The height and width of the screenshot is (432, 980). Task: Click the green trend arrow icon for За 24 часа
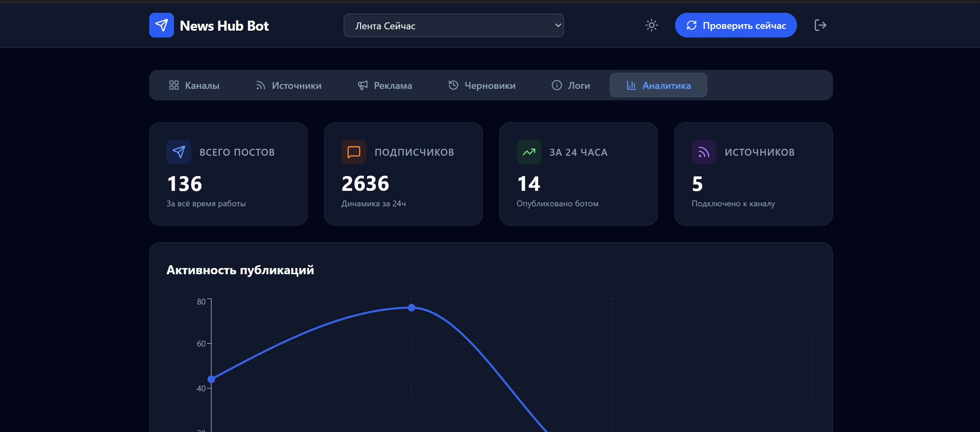coord(529,152)
